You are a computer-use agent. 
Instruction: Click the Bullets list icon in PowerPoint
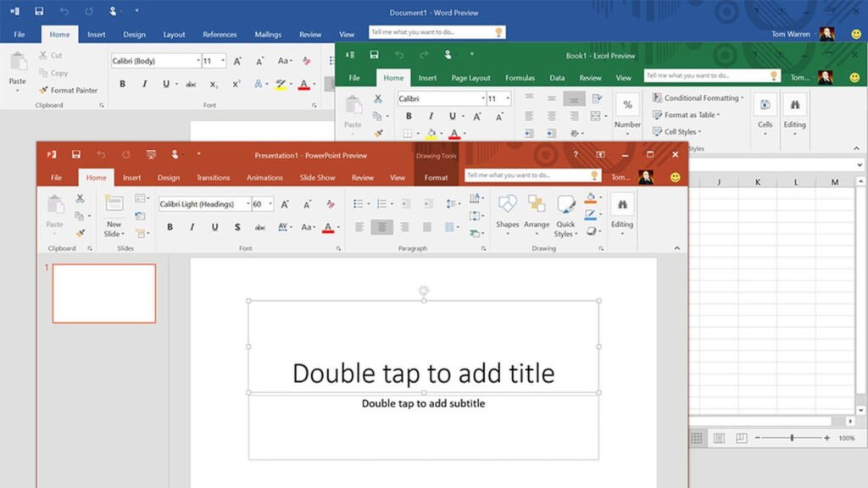tap(358, 204)
